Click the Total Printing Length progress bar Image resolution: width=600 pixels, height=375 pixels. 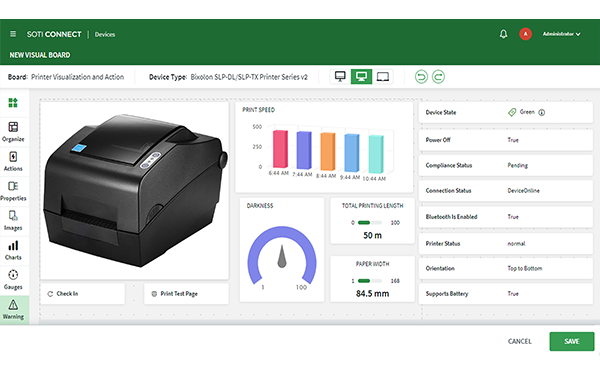click(370, 223)
